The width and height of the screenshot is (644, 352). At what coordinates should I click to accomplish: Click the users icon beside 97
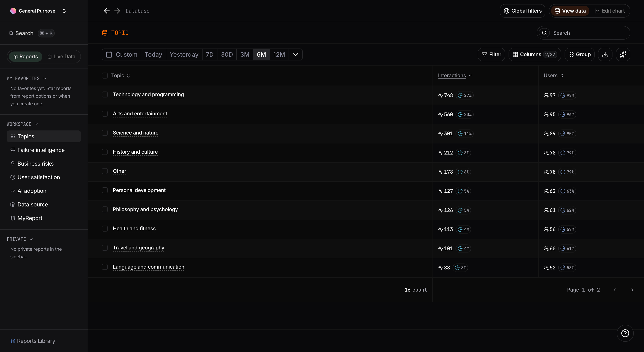coord(546,95)
